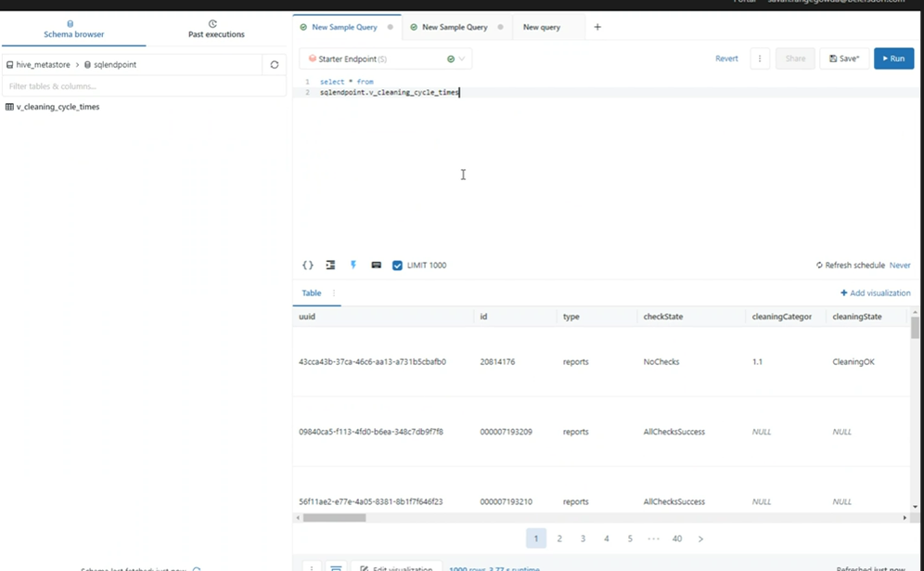924x571 pixels.
Task: Click the curly braces query parameter icon
Action: pyautogui.click(x=308, y=266)
